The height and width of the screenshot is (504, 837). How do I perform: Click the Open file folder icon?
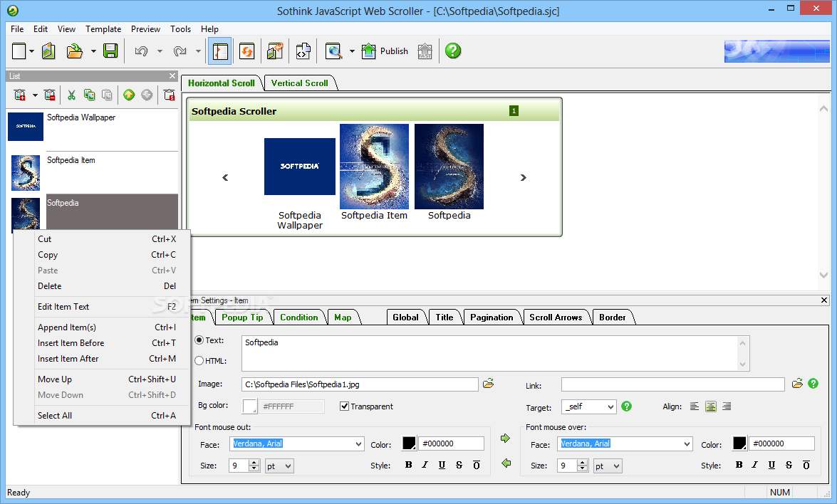(75, 51)
